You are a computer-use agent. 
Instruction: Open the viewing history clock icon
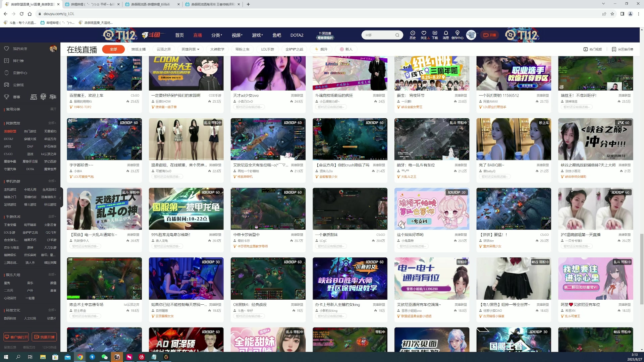(x=413, y=35)
